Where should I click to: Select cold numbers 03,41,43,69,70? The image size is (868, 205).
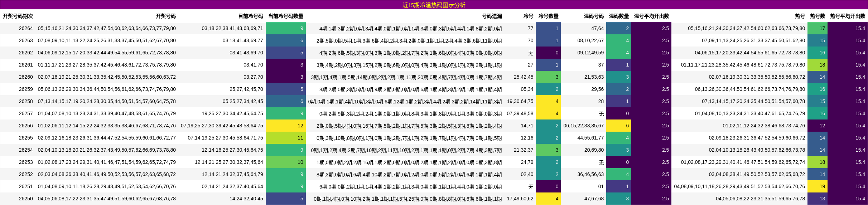(x=246, y=53)
